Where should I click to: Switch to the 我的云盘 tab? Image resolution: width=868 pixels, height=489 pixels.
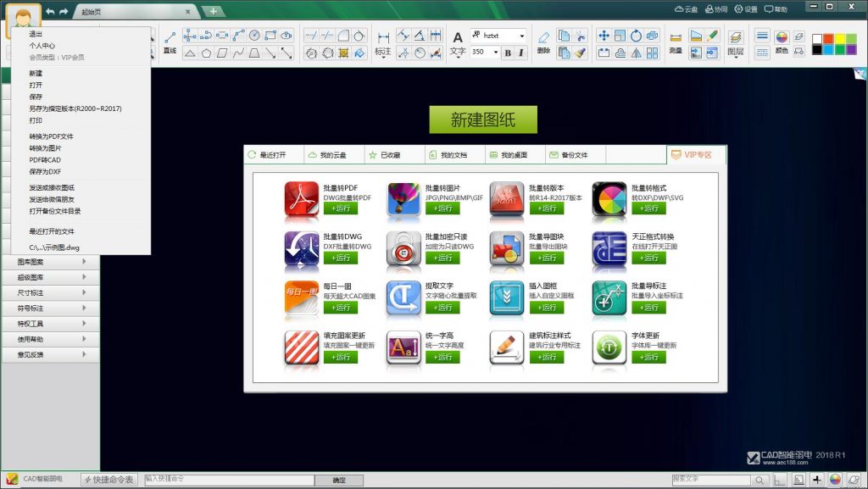click(x=334, y=155)
